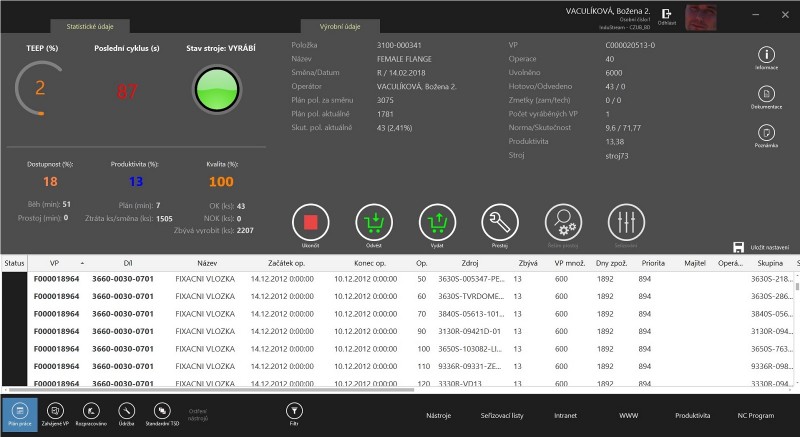
Task: Open the Nástroje link
Action: [x=439, y=414]
